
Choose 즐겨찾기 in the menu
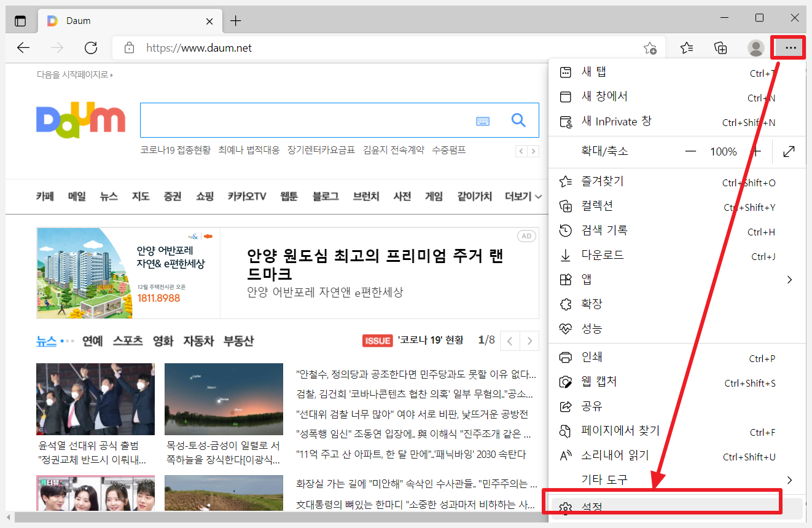677,182
